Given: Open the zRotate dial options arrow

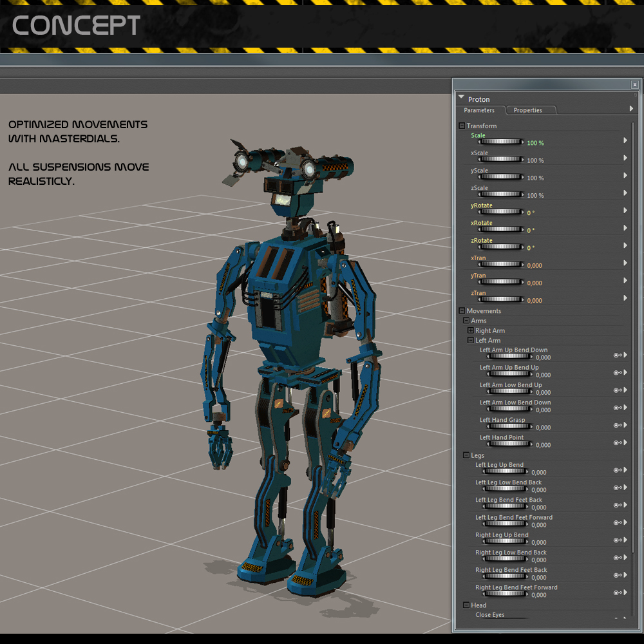Looking at the screenshot, I should [625, 245].
